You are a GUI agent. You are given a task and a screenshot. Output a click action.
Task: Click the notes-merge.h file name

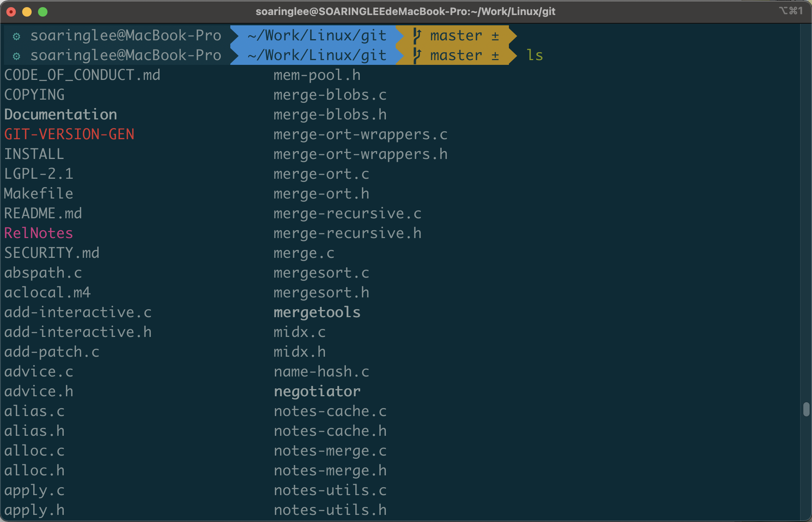tap(330, 471)
